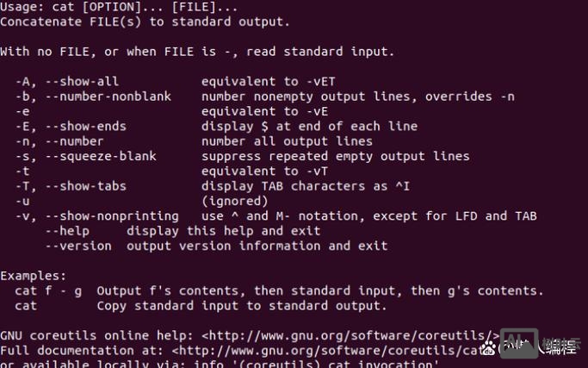Click the --show-tabs option text

click(x=85, y=186)
